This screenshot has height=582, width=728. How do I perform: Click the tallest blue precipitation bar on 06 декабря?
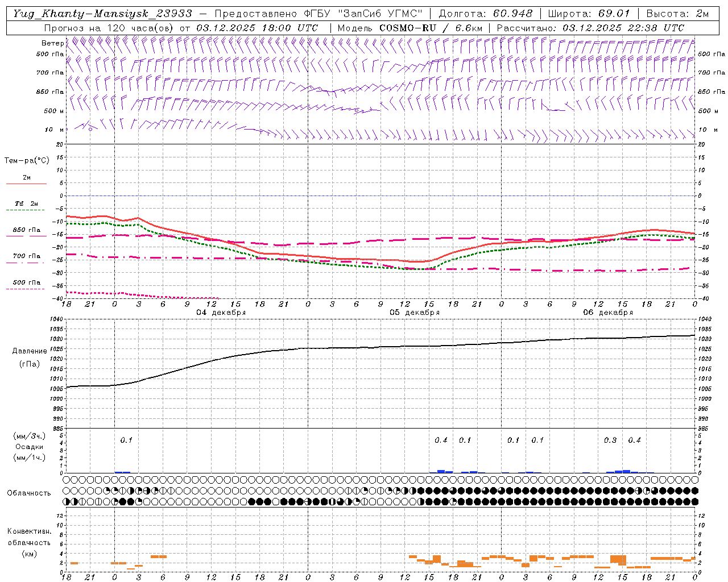626,471
